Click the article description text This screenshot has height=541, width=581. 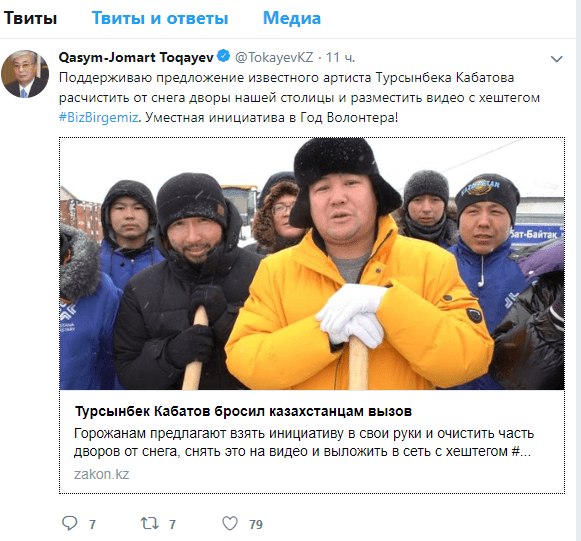tap(304, 442)
